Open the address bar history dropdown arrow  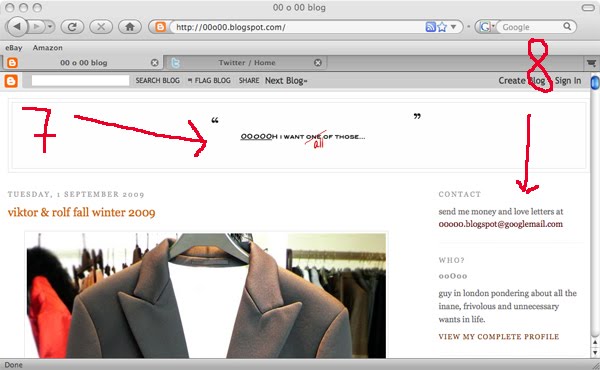click(453, 27)
